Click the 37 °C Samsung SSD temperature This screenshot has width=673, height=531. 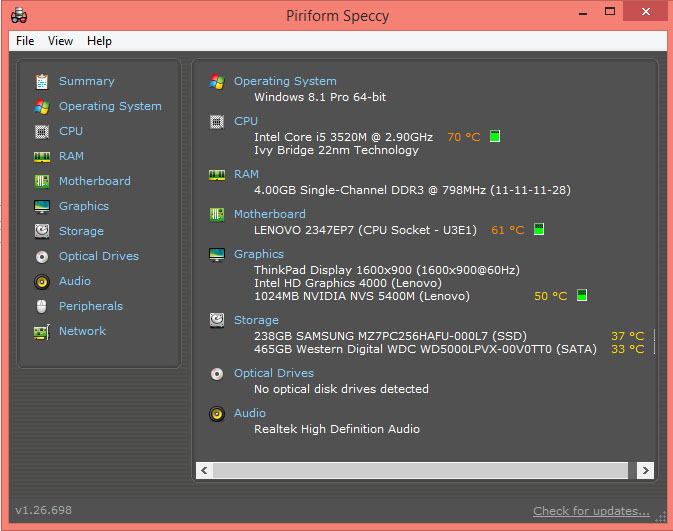(628, 336)
